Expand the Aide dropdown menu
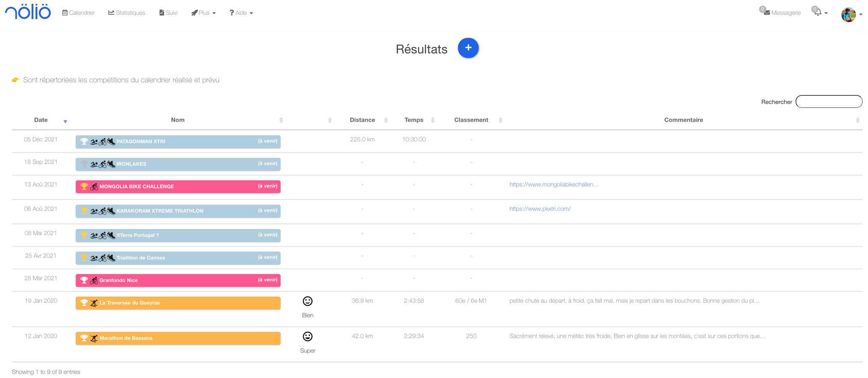The width and height of the screenshot is (868, 378). (241, 13)
